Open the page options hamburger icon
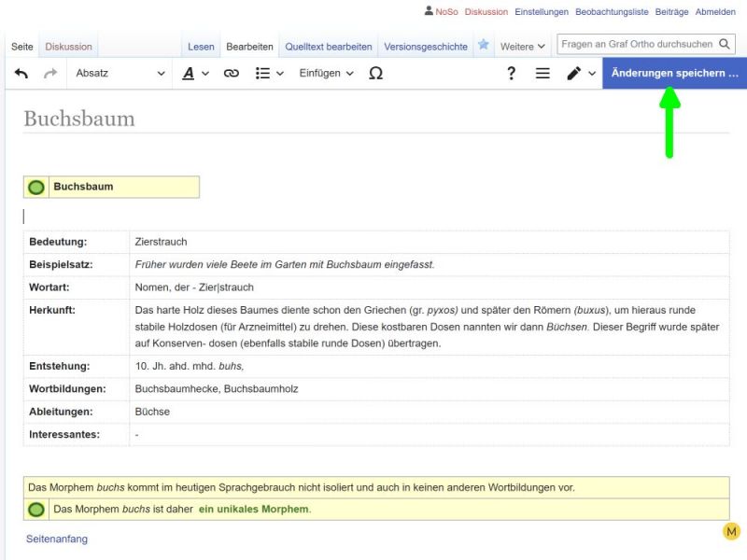 point(544,73)
